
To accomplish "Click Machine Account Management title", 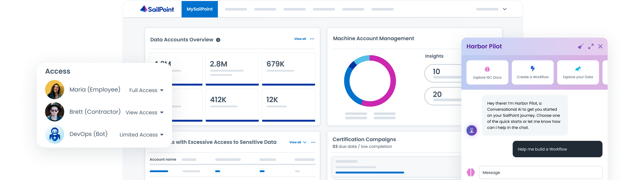I will [x=373, y=38].
